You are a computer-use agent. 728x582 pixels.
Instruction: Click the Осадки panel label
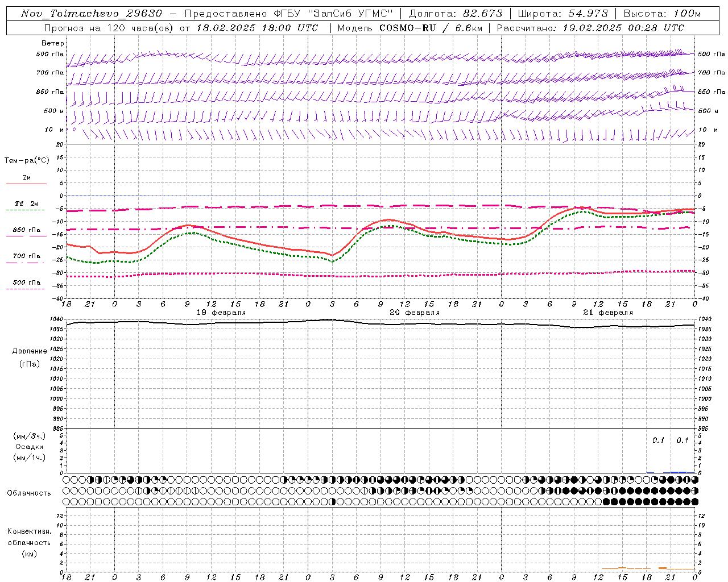pos(30,447)
